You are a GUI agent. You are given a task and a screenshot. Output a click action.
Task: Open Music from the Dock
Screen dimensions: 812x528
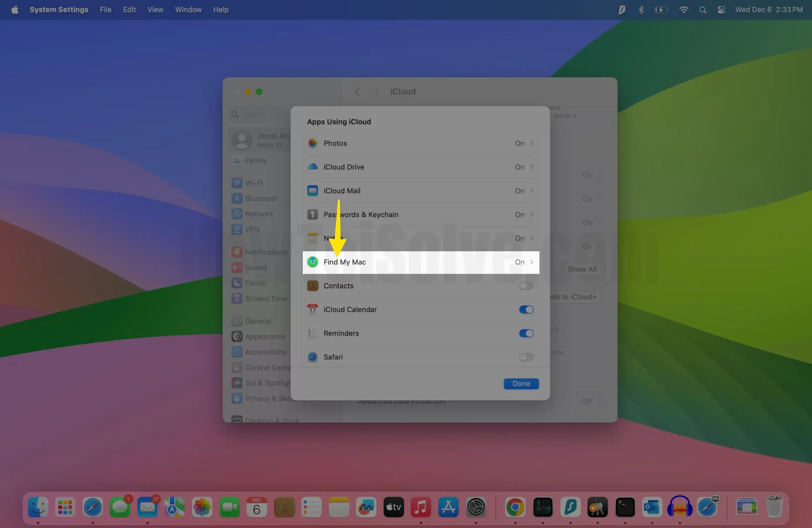click(421, 507)
